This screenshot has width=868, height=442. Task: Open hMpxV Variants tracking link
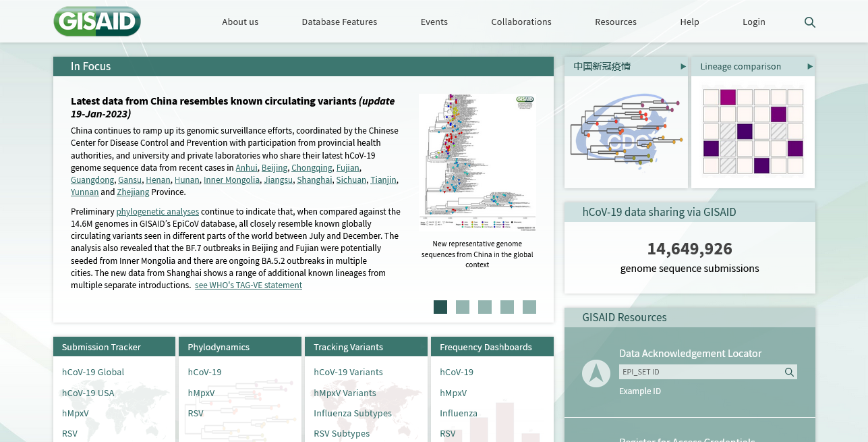(345, 393)
